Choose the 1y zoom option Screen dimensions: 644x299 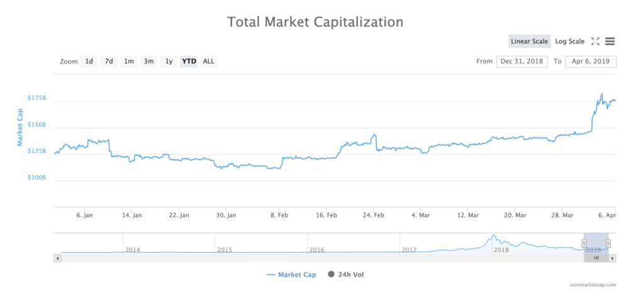click(x=169, y=62)
